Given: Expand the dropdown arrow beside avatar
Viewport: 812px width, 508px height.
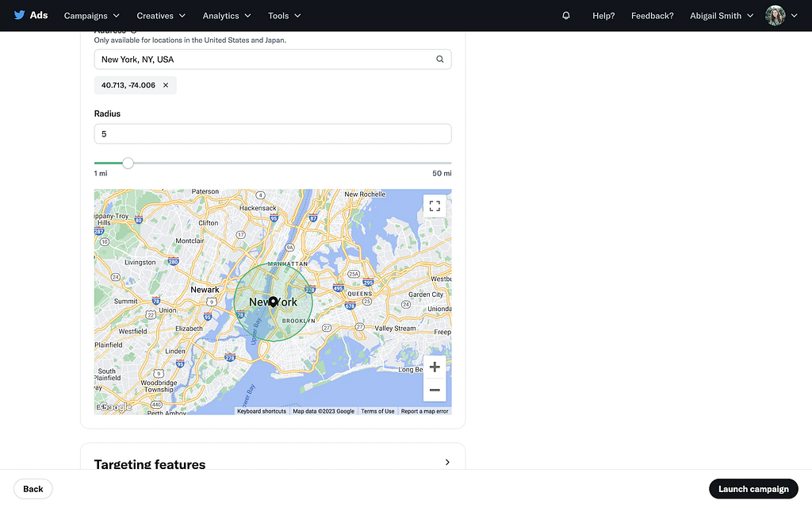Looking at the screenshot, I should [x=794, y=16].
